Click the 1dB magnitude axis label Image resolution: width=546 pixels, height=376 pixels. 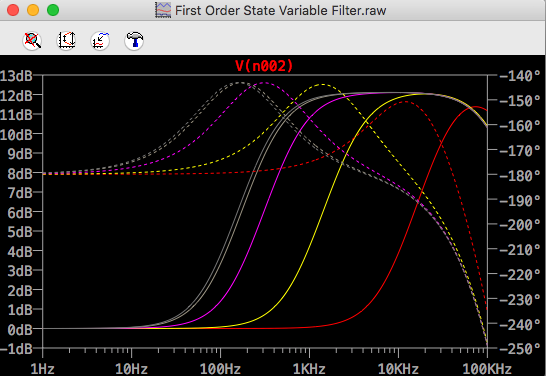[20, 310]
